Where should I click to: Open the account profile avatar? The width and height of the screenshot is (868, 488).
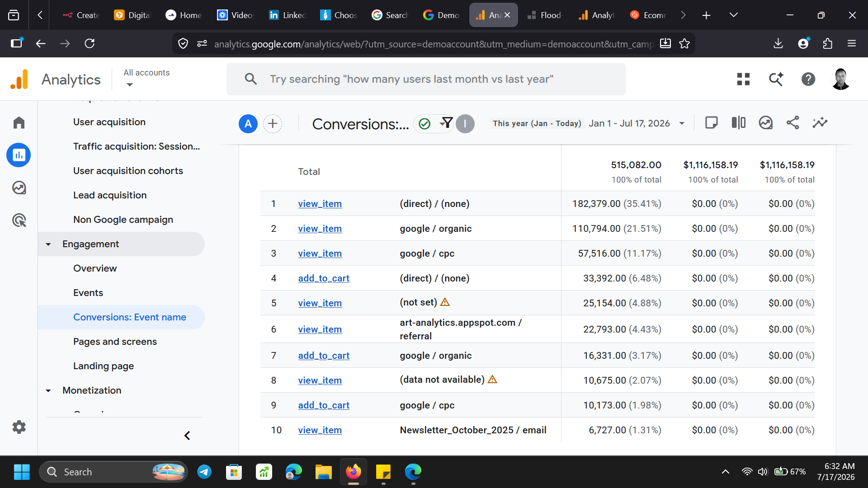(x=841, y=79)
